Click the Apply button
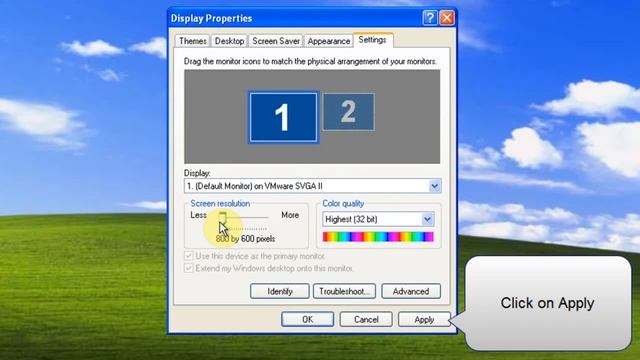This screenshot has width=640, height=360. (424, 319)
